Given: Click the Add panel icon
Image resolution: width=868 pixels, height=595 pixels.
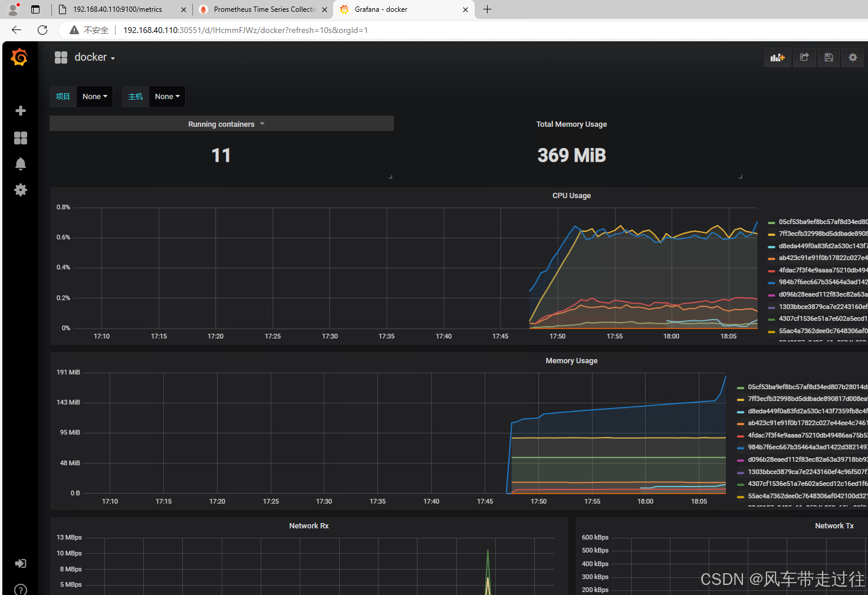Looking at the screenshot, I should pos(777,57).
